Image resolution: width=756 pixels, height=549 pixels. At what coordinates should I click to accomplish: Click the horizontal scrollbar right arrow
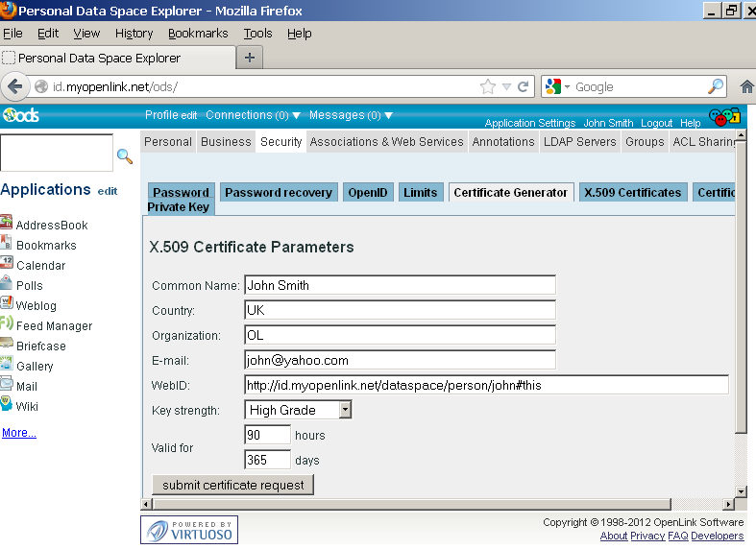coord(728,503)
